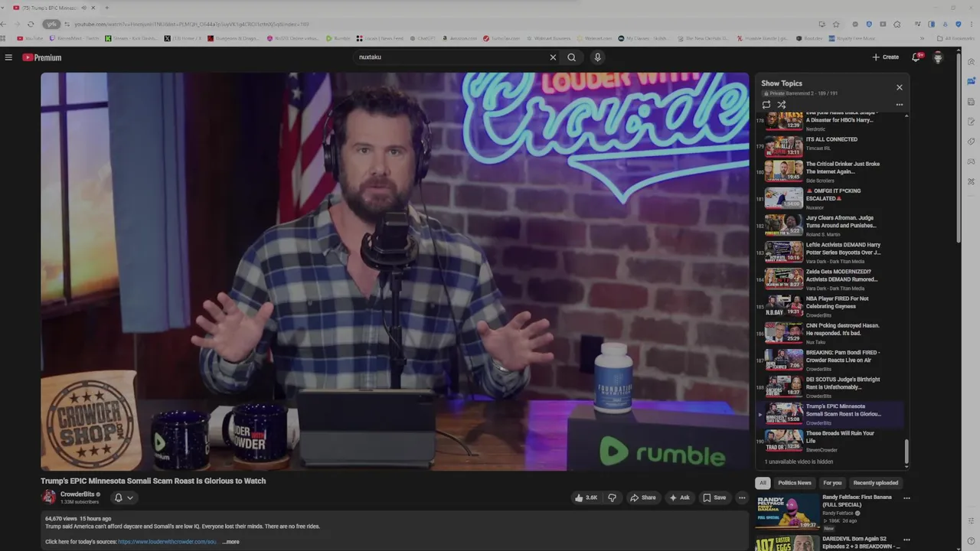The image size is (980, 551).
Task: Select the Recently uploaded chip
Action: point(876,483)
